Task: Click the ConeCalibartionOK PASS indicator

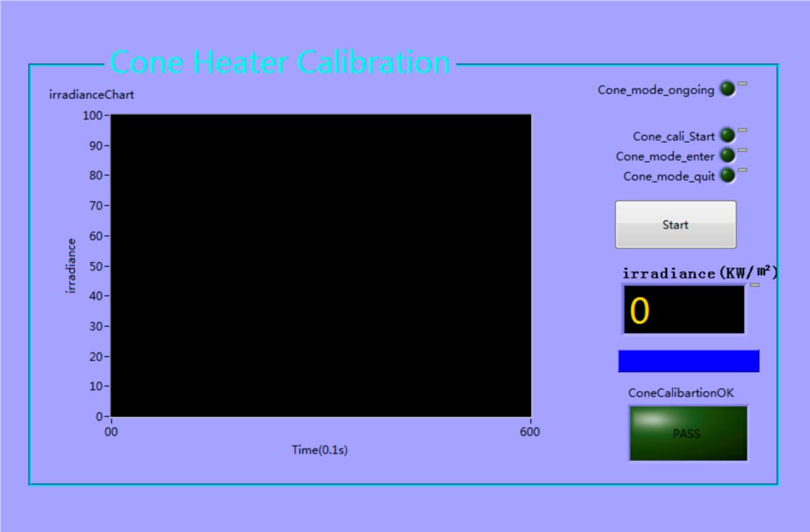Action: coord(688,433)
